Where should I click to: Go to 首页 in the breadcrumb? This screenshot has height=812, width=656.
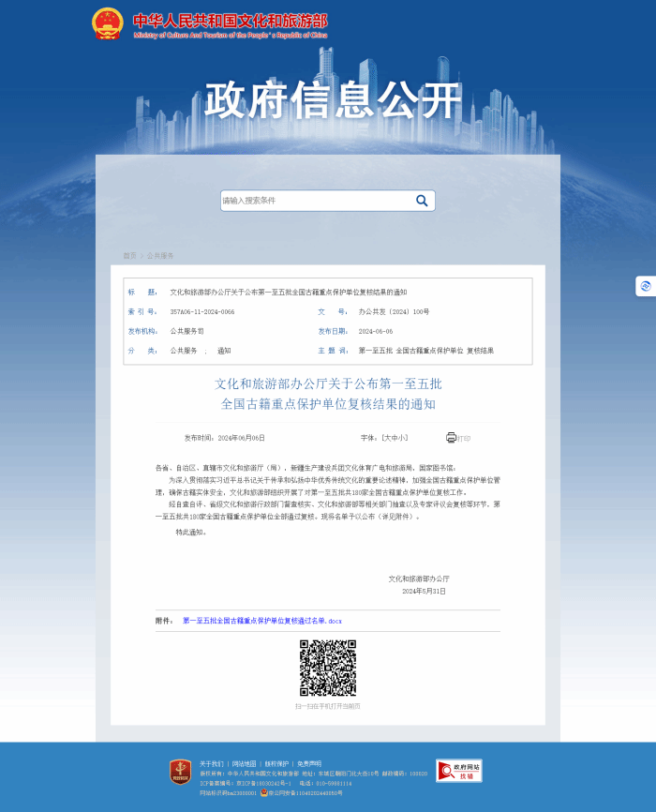129,255
